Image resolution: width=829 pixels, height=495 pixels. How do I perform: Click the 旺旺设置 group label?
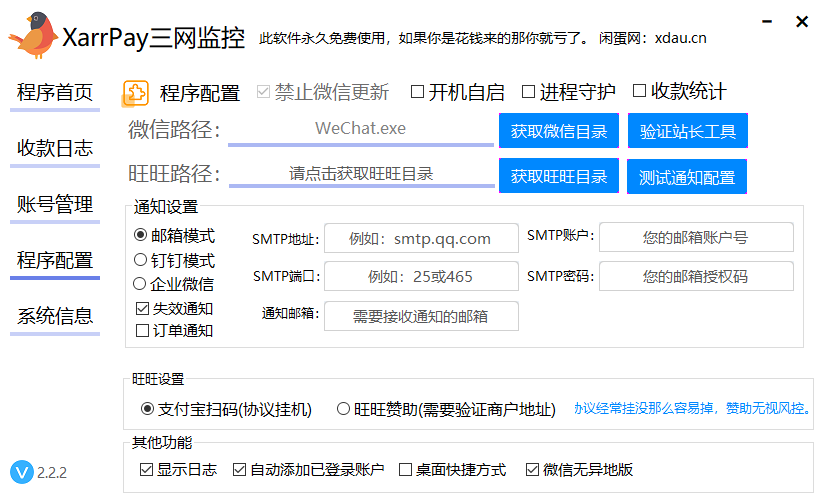point(158,379)
